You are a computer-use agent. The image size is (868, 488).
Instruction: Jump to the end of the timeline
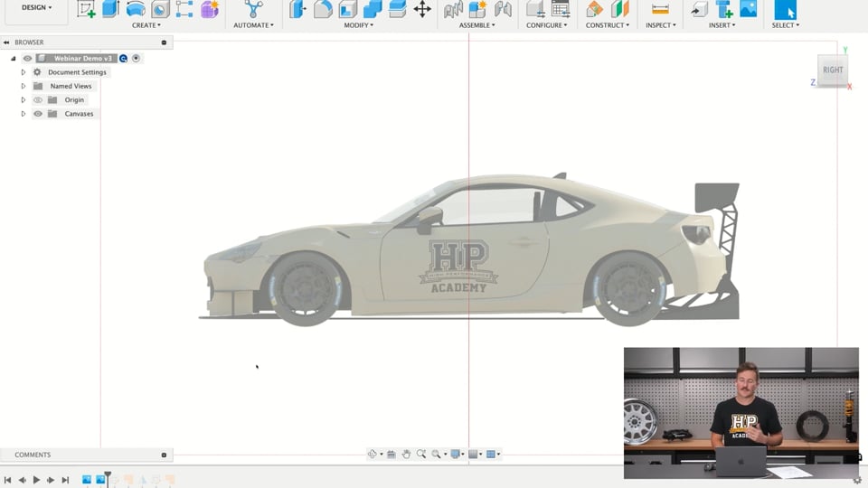pos(65,480)
